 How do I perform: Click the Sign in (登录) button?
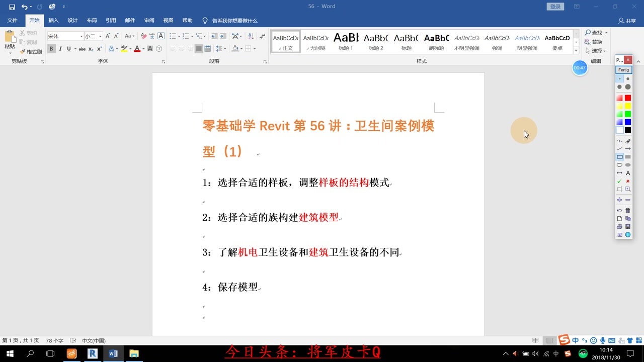tap(555, 7)
